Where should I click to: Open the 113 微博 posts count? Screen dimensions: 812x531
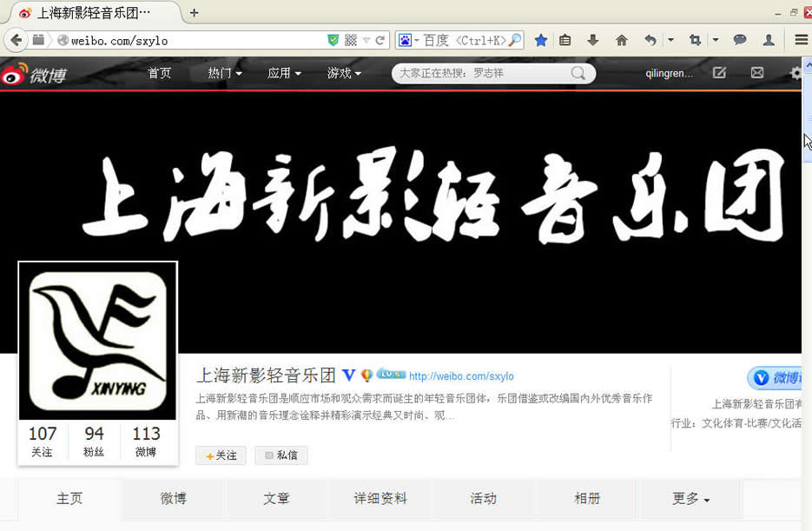coord(147,441)
